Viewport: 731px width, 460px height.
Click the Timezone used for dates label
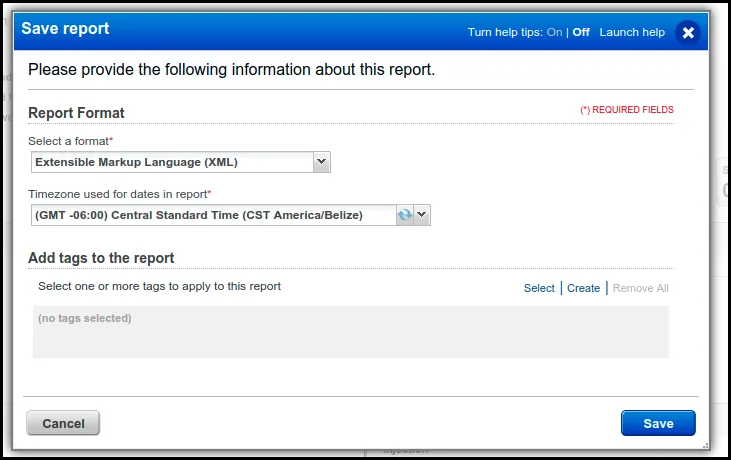coord(119,194)
